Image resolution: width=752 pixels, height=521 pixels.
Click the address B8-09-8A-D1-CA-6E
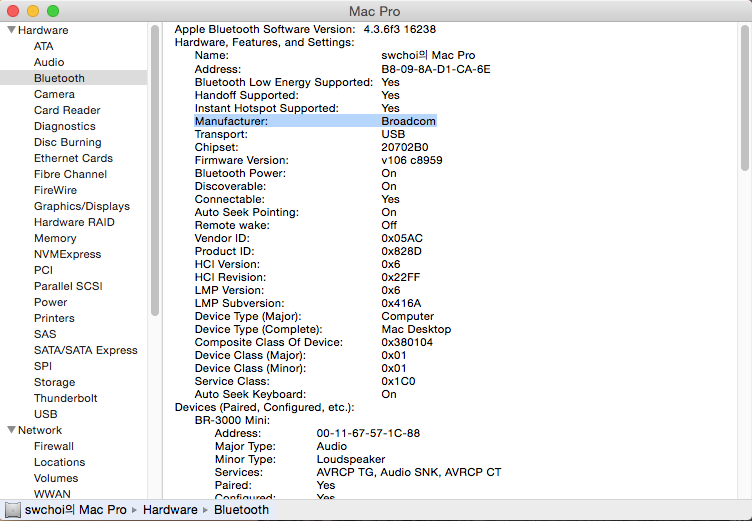(435, 69)
